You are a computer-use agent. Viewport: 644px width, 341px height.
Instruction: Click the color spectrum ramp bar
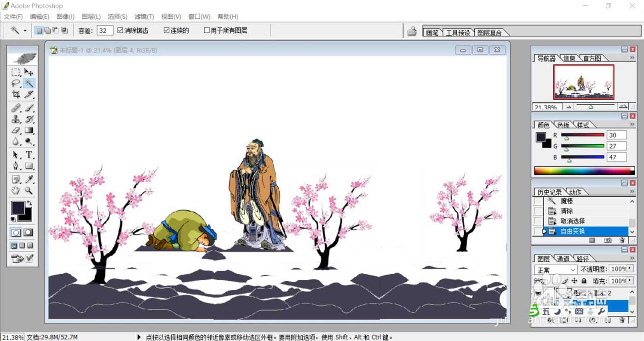point(584,171)
